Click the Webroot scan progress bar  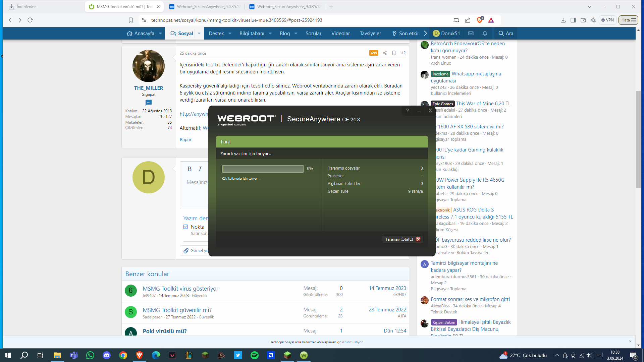tap(263, 169)
